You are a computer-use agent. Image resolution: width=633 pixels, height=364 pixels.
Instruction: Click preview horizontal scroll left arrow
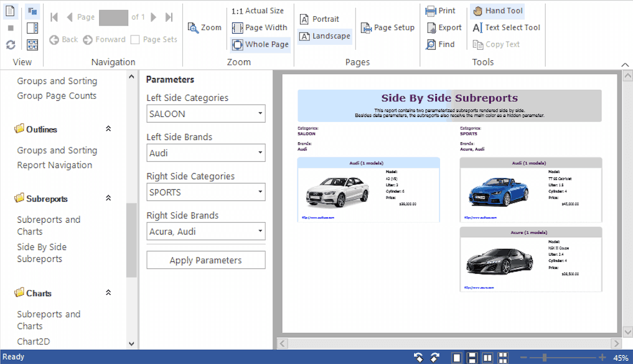[282, 343]
